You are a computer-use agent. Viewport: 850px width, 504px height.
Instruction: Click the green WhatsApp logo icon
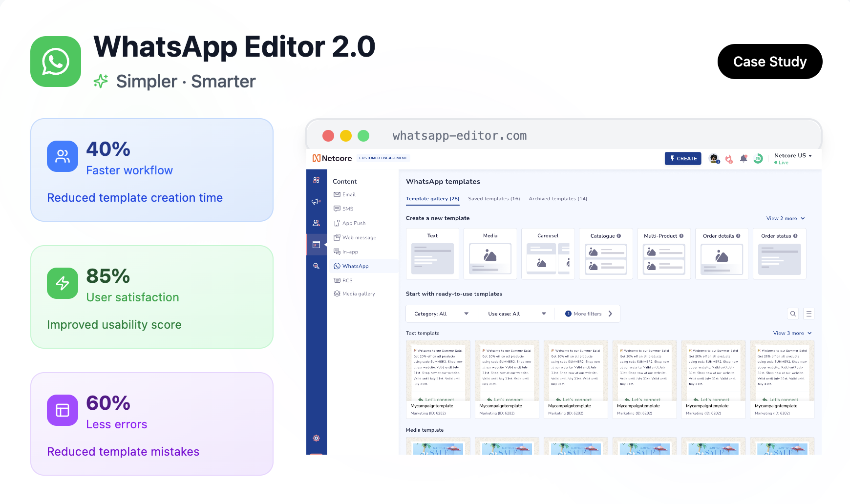pos(56,62)
